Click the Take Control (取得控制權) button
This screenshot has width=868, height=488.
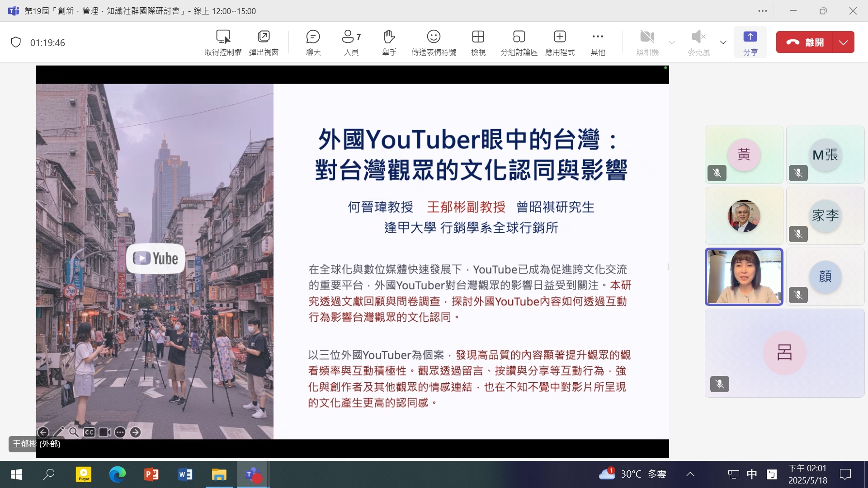coord(223,42)
